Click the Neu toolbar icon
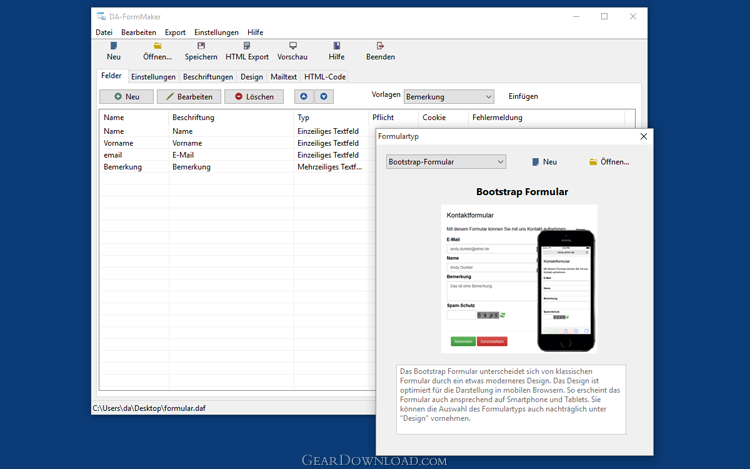750x469 pixels. (113, 46)
